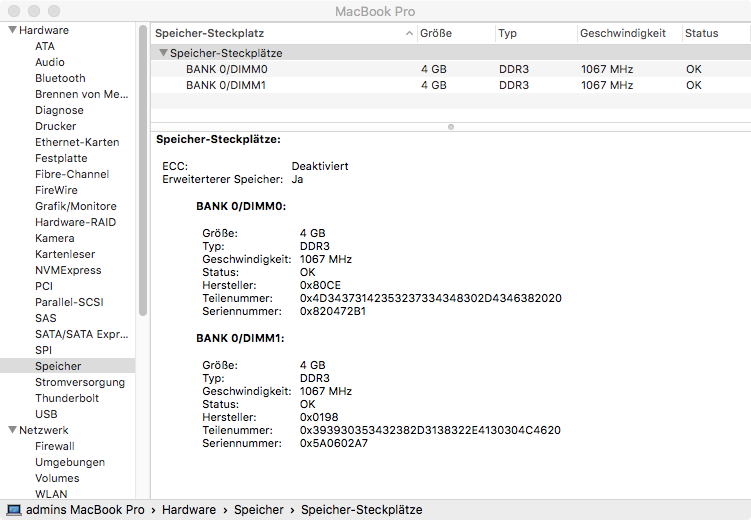
Task: Open Diagnose in the sidebar
Action: 59,110
